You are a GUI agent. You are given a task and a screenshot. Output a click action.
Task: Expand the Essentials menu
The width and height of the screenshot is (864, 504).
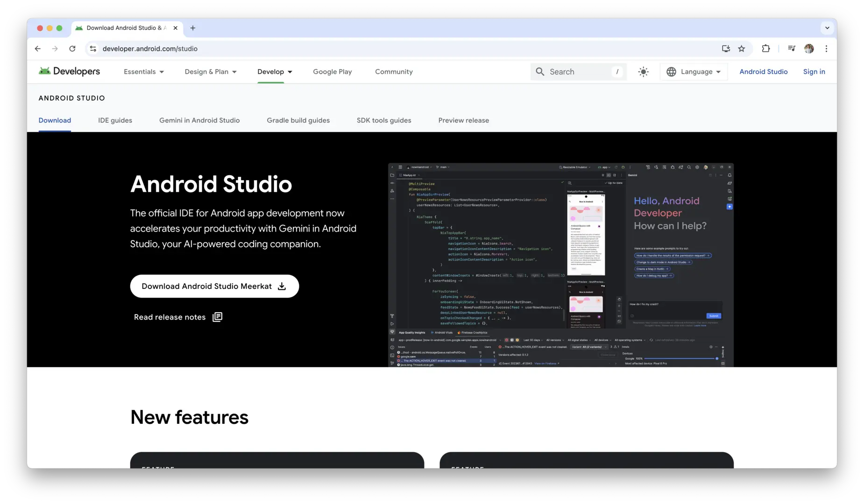144,71
